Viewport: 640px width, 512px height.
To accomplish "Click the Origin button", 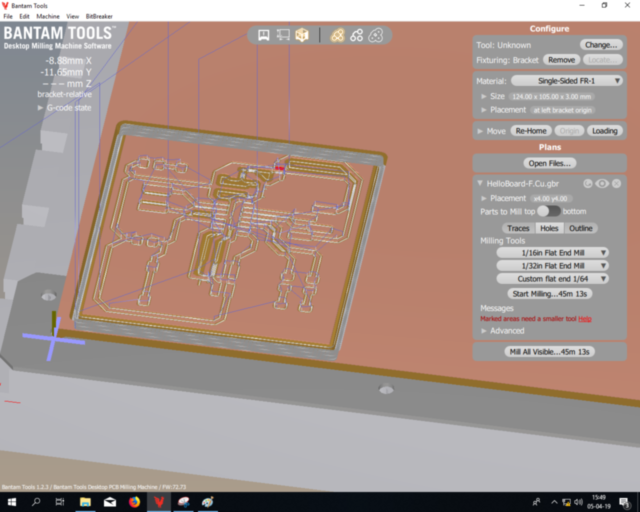I will 569,131.
